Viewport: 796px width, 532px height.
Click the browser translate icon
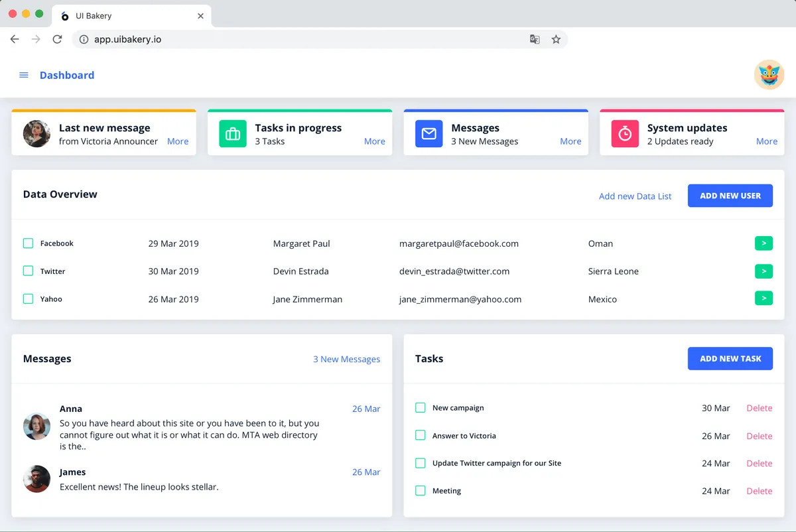(x=535, y=40)
